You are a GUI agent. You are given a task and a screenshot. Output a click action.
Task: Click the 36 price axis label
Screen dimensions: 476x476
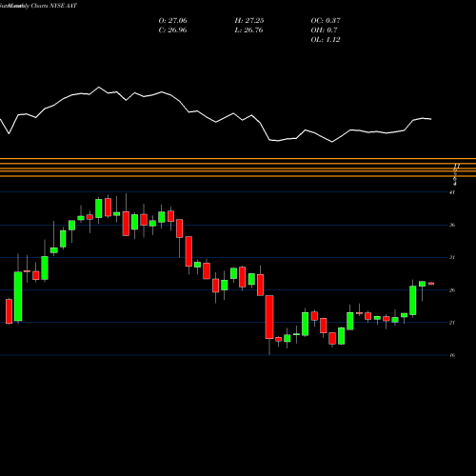point(452,225)
